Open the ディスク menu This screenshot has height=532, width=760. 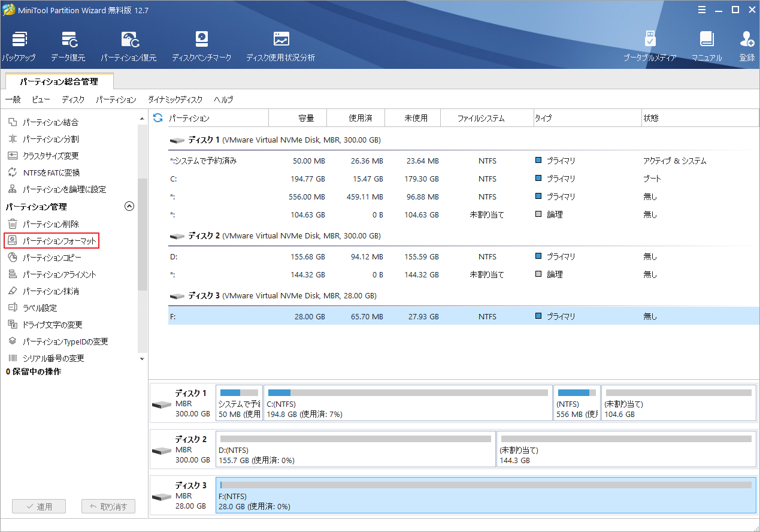tap(72, 99)
